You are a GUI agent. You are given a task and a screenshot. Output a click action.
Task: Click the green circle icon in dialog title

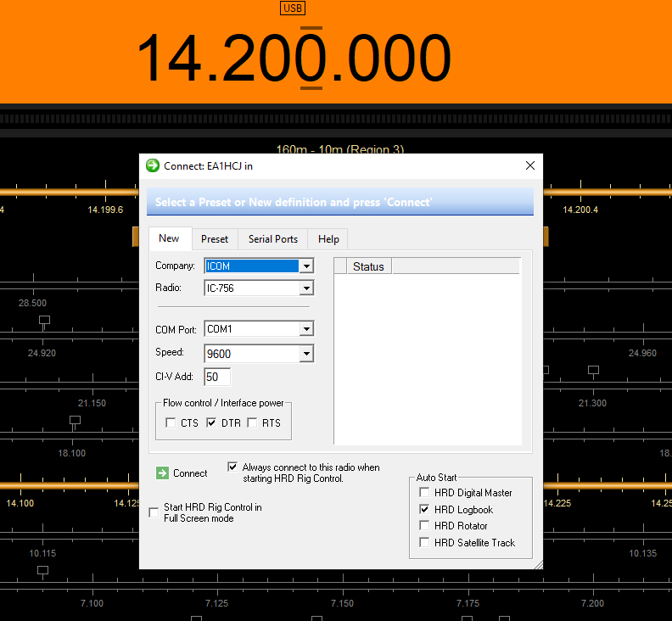[x=153, y=165]
